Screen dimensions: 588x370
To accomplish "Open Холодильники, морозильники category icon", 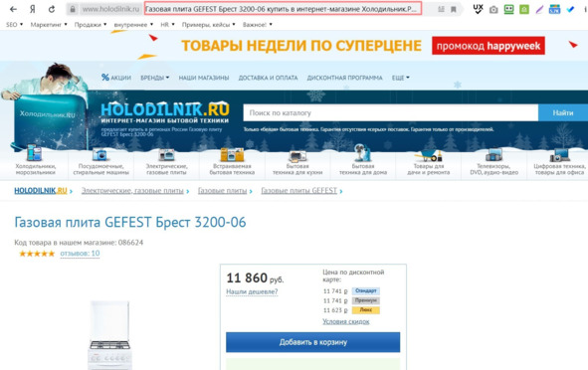I will pyautogui.click(x=34, y=154).
